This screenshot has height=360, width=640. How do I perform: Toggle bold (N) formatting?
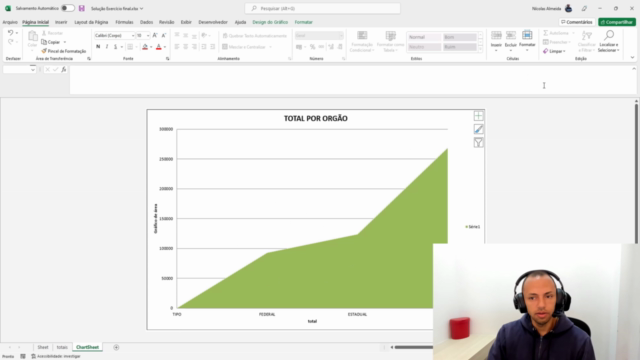tap(98, 47)
